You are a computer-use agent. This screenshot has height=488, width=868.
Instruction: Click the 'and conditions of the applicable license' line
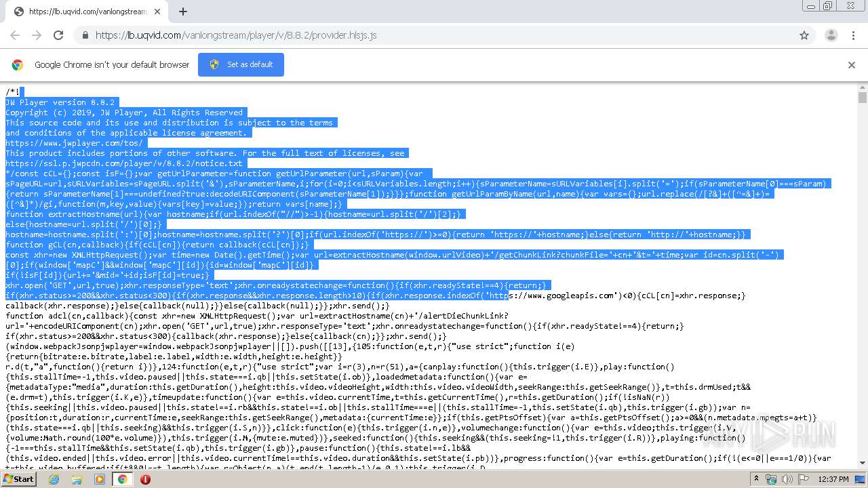pyautogui.click(x=126, y=133)
